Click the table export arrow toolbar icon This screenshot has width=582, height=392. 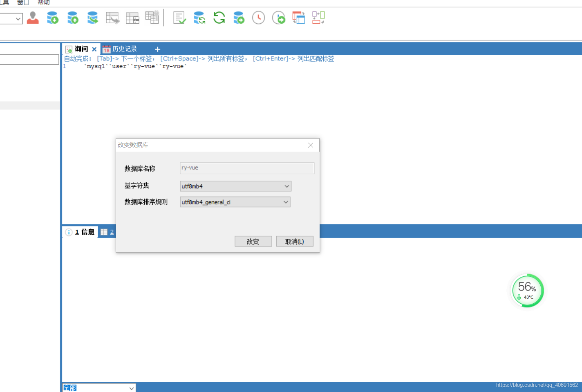click(112, 18)
